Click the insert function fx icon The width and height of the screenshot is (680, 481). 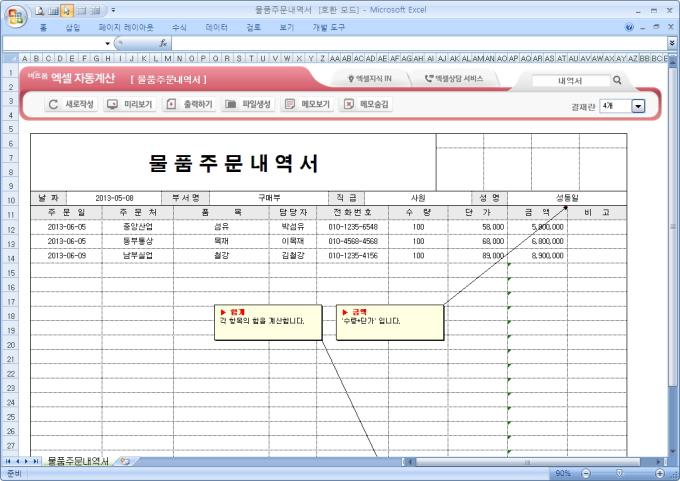163,43
